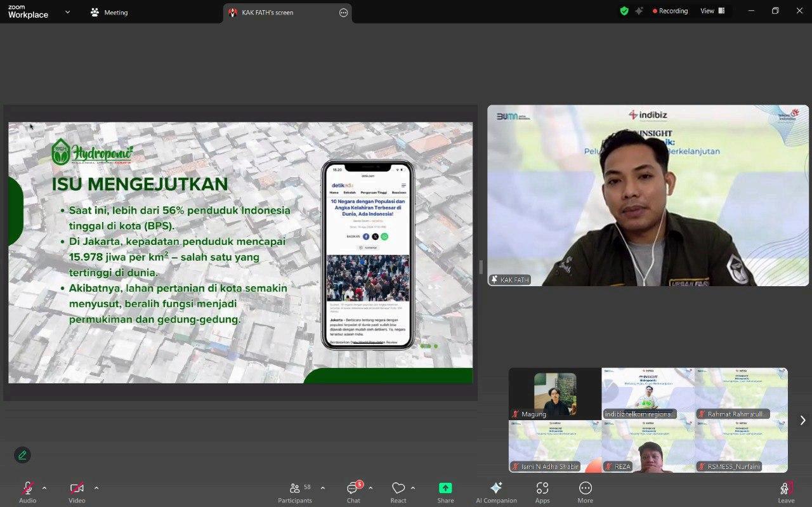Click the green Share screen button
Image resolution: width=812 pixels, height=507 pixels.
445,492
